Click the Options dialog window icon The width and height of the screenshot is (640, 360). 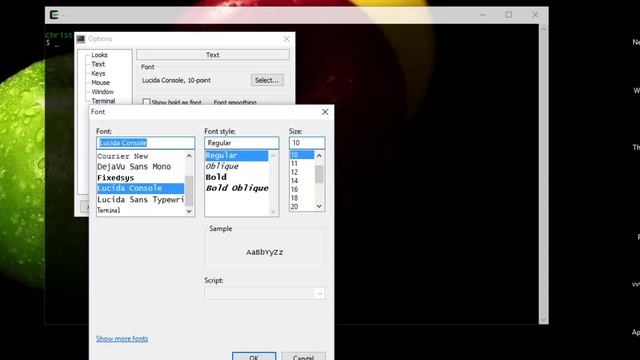81,39
